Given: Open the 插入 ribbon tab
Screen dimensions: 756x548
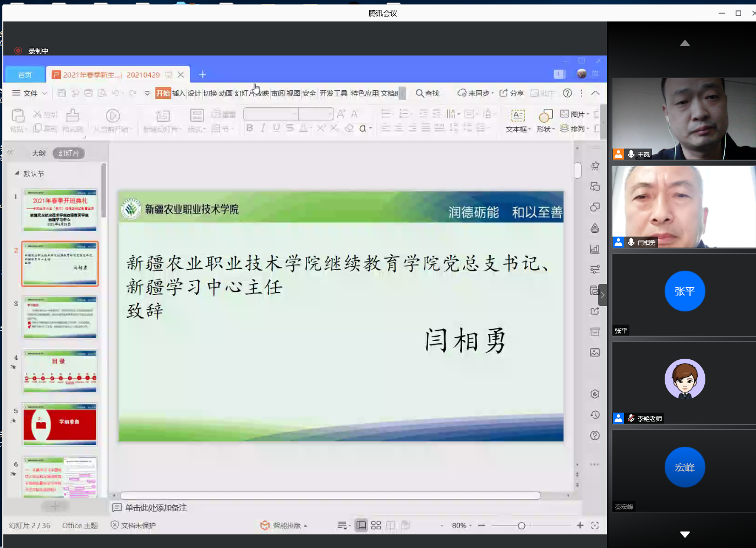Looking at the screenshot, I should click(x=178, y=93).
